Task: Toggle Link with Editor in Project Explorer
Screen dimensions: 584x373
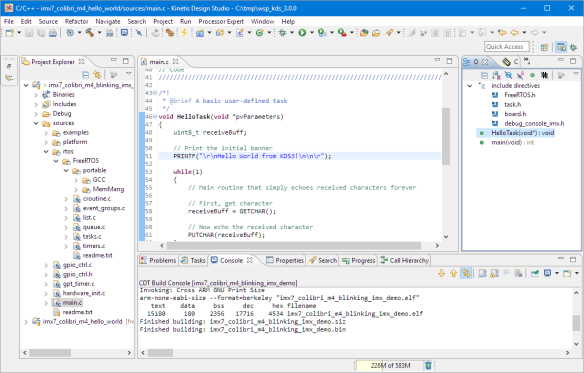Action: coord(97,75)
